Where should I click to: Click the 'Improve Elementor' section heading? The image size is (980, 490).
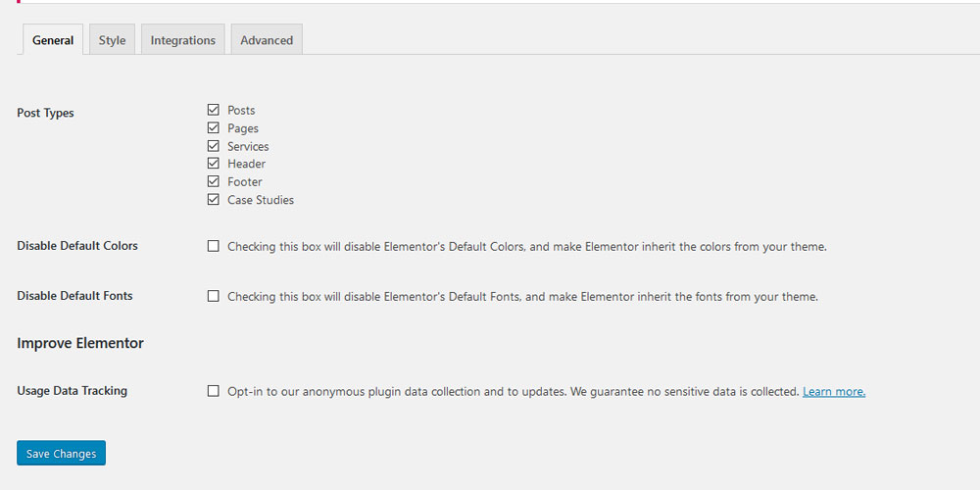(x=80, y=343)
